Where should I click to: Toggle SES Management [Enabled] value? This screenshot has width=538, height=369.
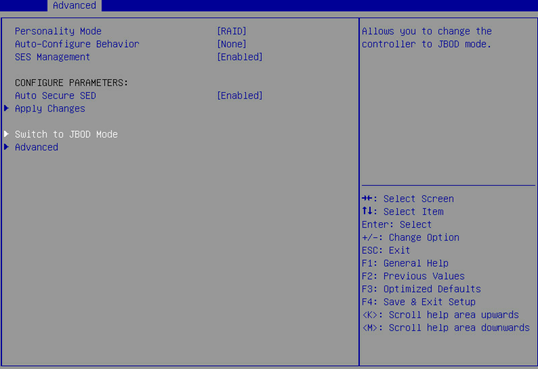tap(240, 57)
